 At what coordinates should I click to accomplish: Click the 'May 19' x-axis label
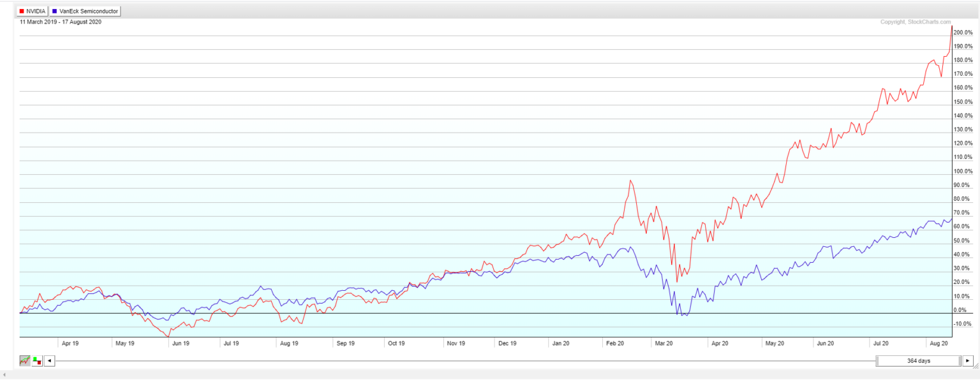[124, 343]
